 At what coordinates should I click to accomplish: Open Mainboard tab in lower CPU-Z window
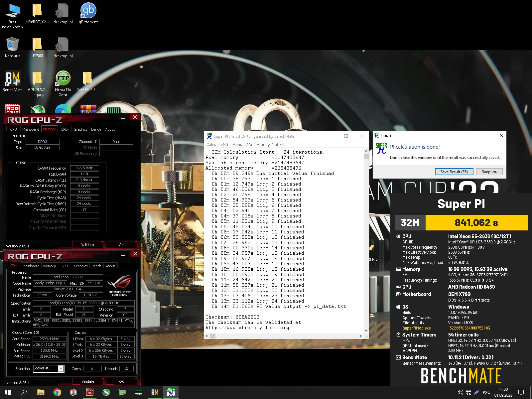pyautogui.click(x=31, y=266)
